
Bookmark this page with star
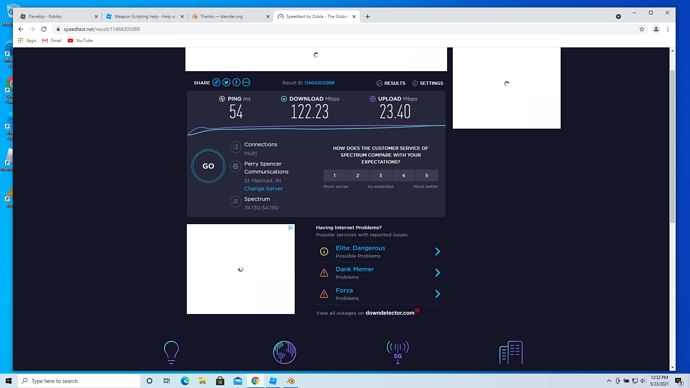642,29
